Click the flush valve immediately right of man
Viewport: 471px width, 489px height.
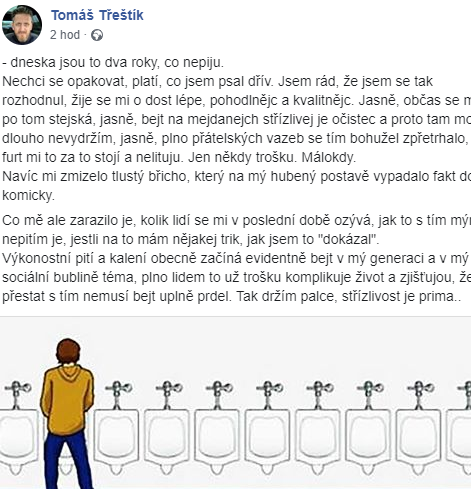point(118,394)
